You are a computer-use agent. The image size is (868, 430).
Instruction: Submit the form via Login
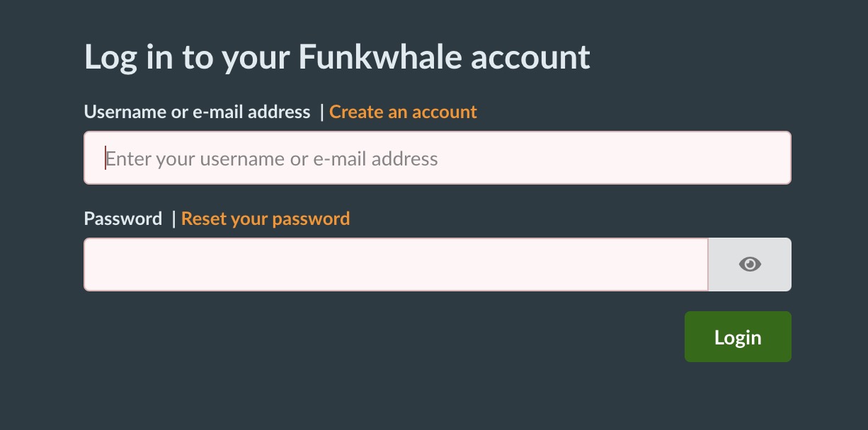click(738, 337)
